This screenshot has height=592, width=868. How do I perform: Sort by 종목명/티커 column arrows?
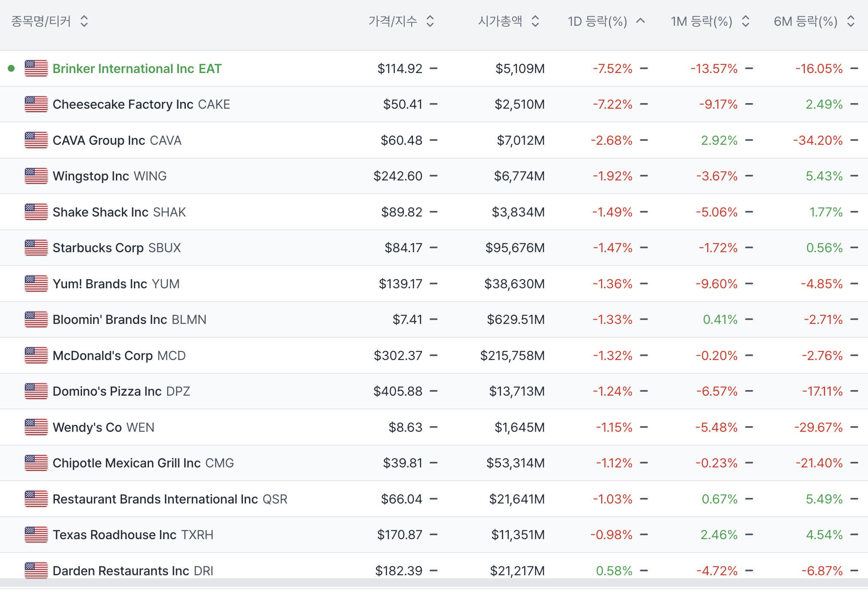84,21
